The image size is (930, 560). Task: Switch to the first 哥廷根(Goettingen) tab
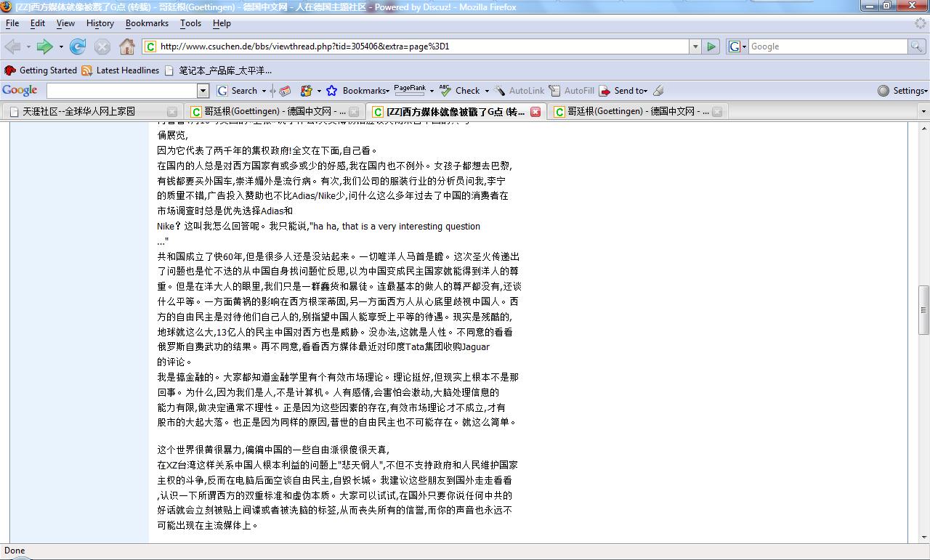(273, 111)
